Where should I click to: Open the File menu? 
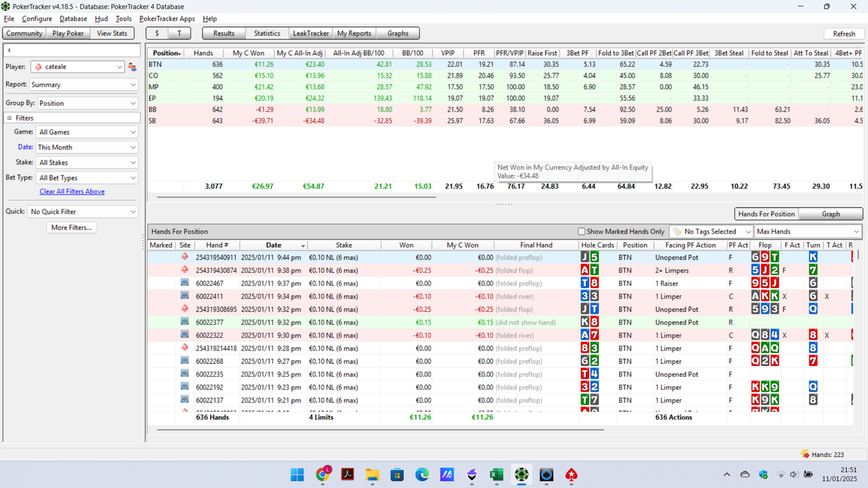tap(9, 19)
